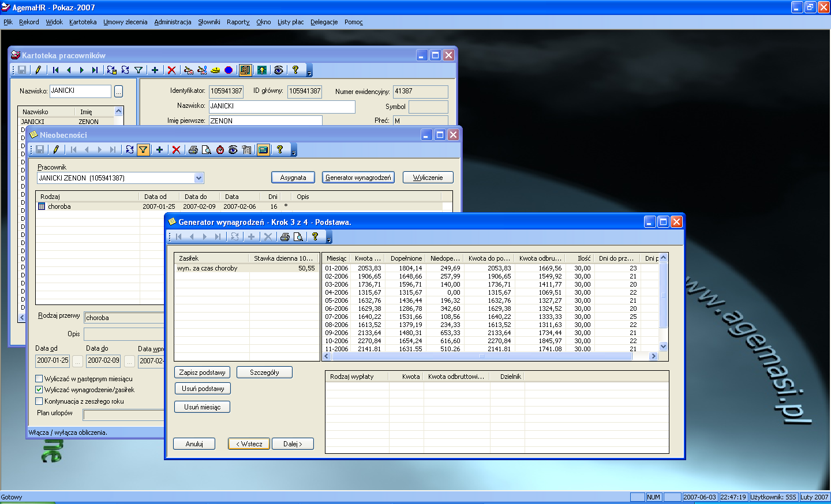Screen dimensions: 831x504
Task: Click the red X delete icon in Nieobecności toolbar
Action: pos(177,149)
